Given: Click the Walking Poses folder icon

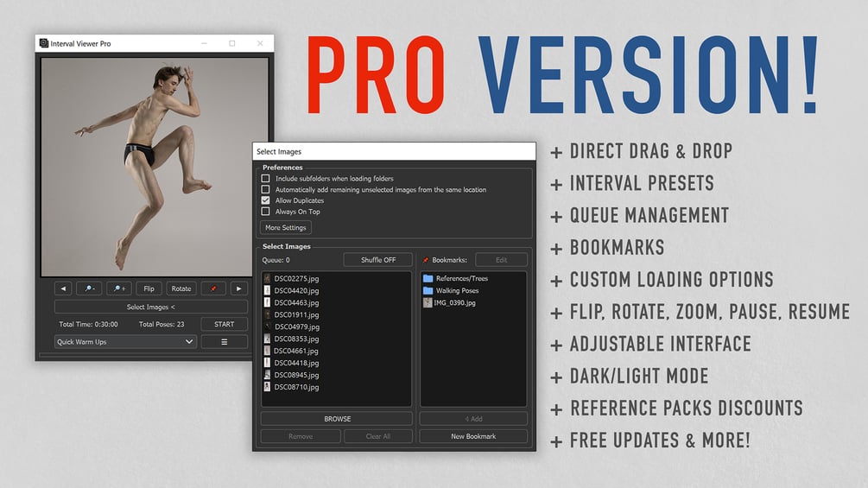Looking at the screenshot, I should tap(428, 290).
